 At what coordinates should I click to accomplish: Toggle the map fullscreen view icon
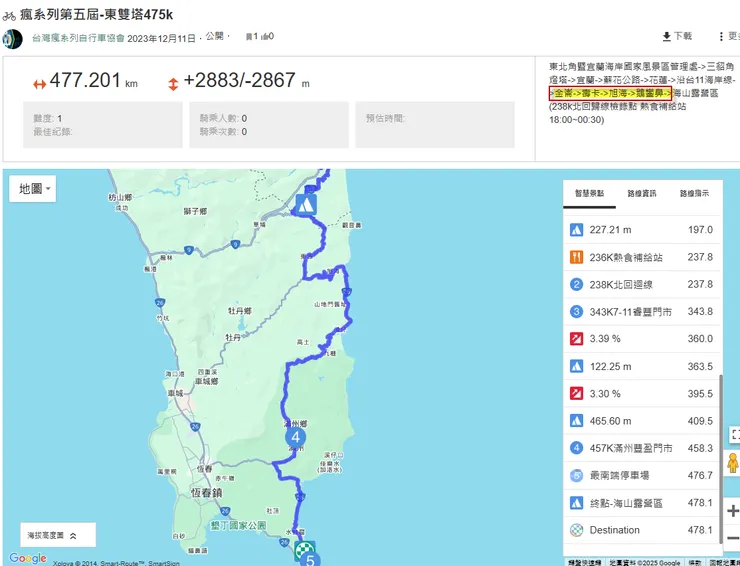734,435
